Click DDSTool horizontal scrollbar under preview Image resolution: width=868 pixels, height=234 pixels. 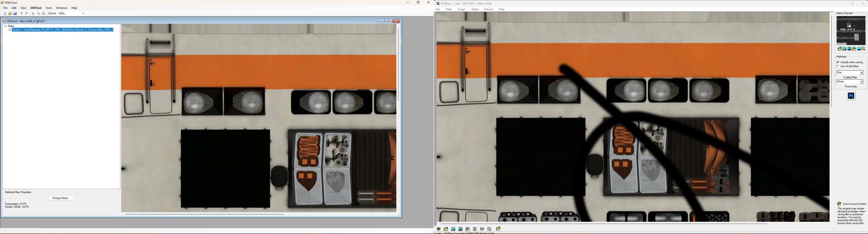click(x=204, y=214)
